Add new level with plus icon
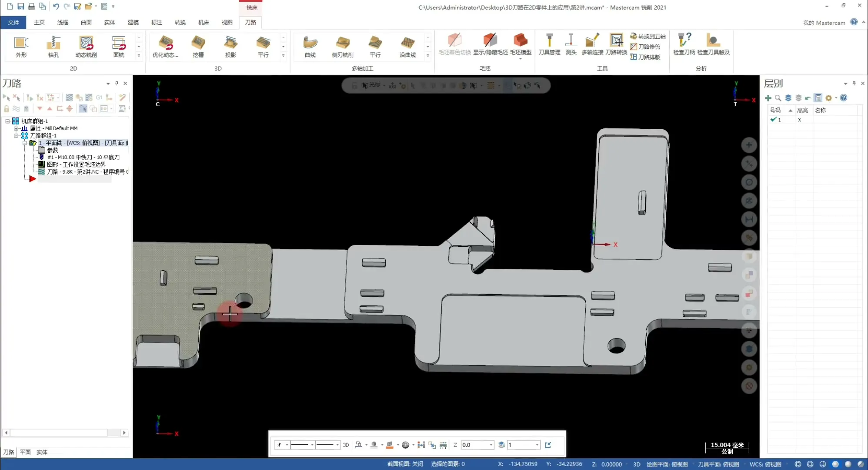This screenshot has width=868, height=470. [x=768, y=98]
